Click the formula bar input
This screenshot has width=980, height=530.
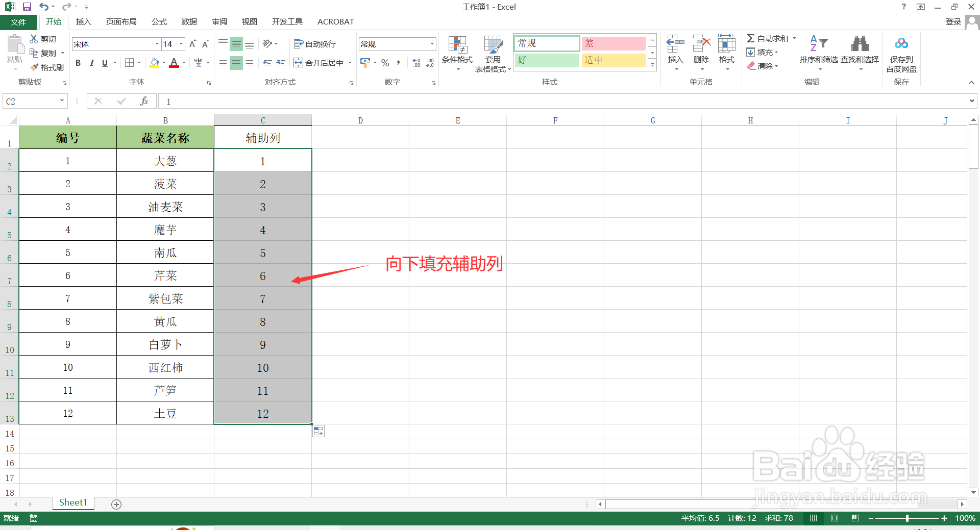click(x=562, y=101)
